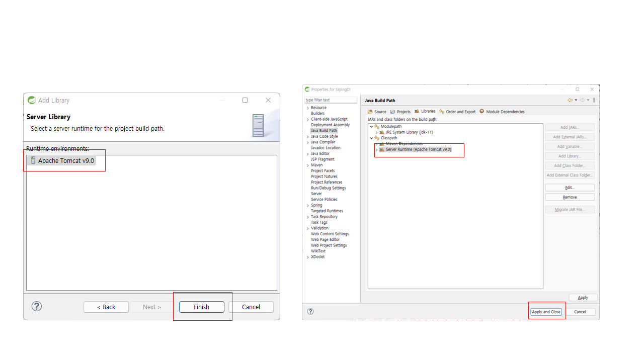Expand the Task Repository category

pyautogui.click(x=308, y=217)
